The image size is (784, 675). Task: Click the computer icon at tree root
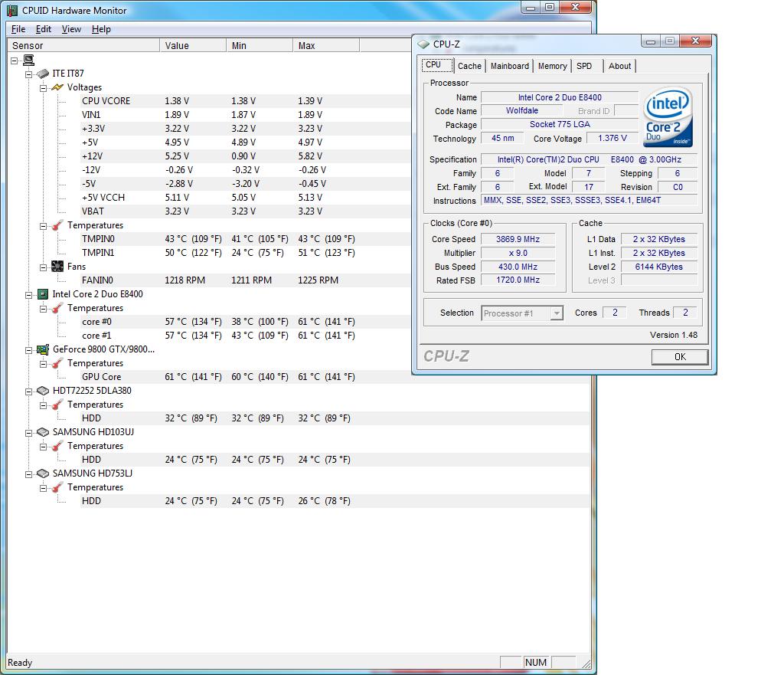point(29,60)
